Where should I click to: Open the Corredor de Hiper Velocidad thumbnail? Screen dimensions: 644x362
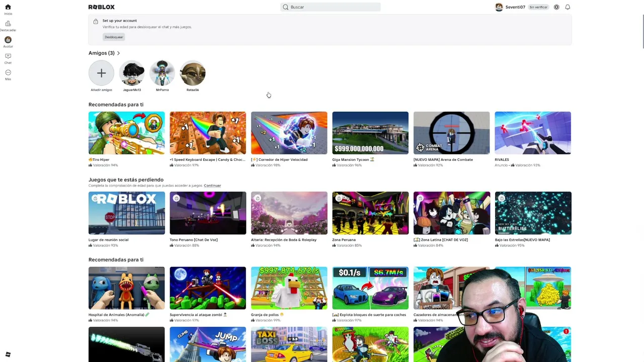click(289, 133)
